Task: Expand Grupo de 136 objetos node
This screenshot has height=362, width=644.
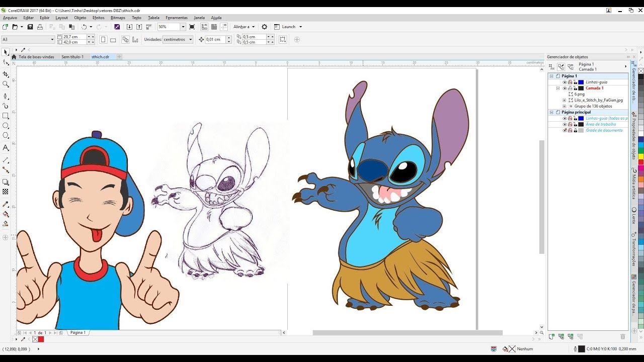Action: coord(564,106)
